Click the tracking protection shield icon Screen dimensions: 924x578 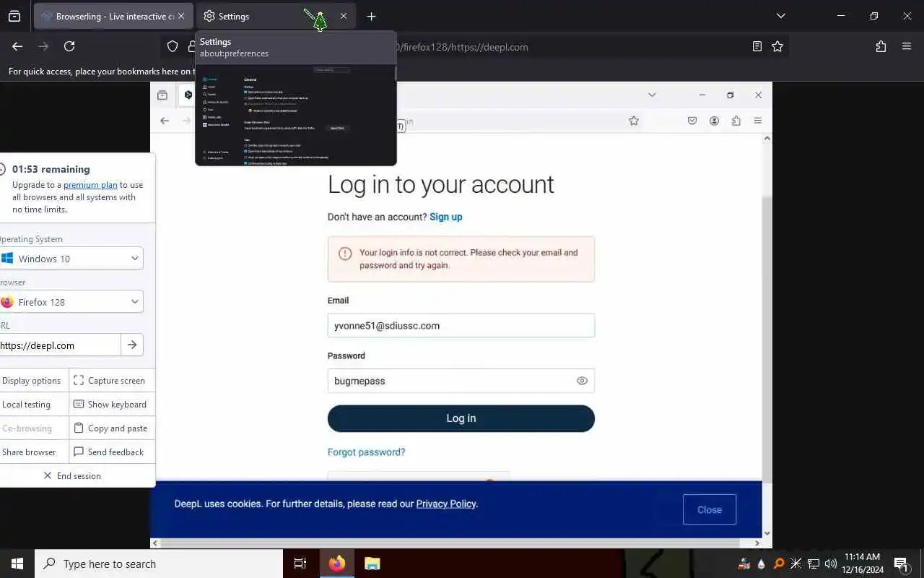173,46
